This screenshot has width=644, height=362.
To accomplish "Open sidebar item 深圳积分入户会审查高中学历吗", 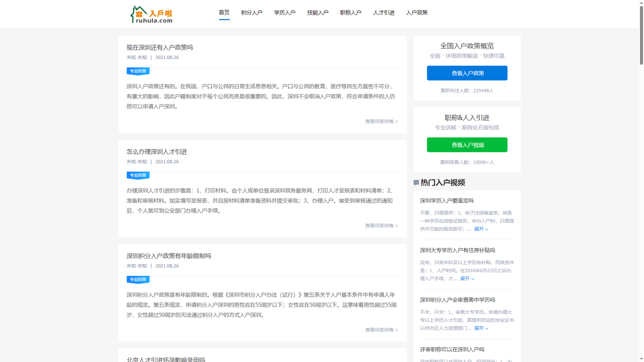I will (458, 300).
